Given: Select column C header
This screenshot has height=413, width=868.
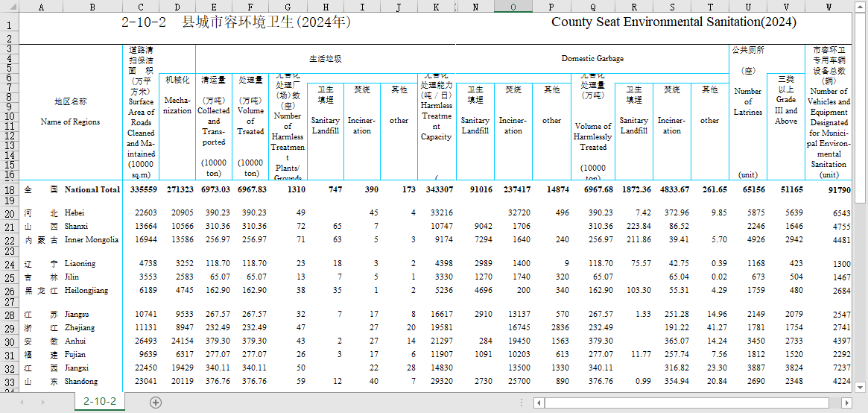Looking at the screenshot, I should click(140, 7).
